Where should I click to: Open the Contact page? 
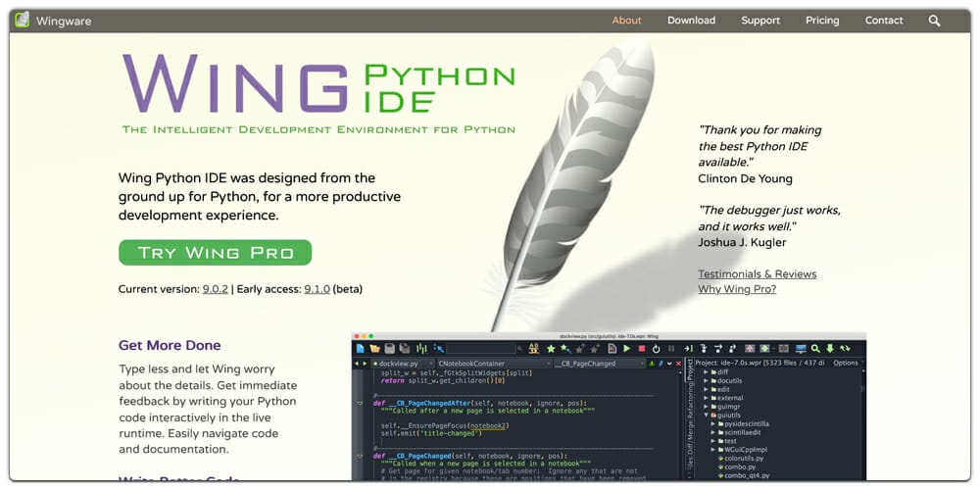[x=884, y=21]
